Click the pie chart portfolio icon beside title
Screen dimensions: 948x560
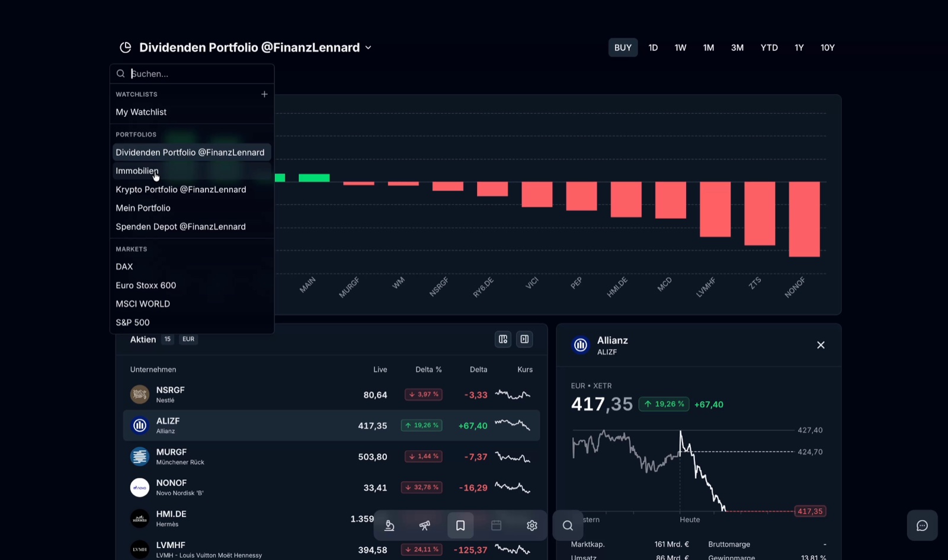tap(125, 47)
